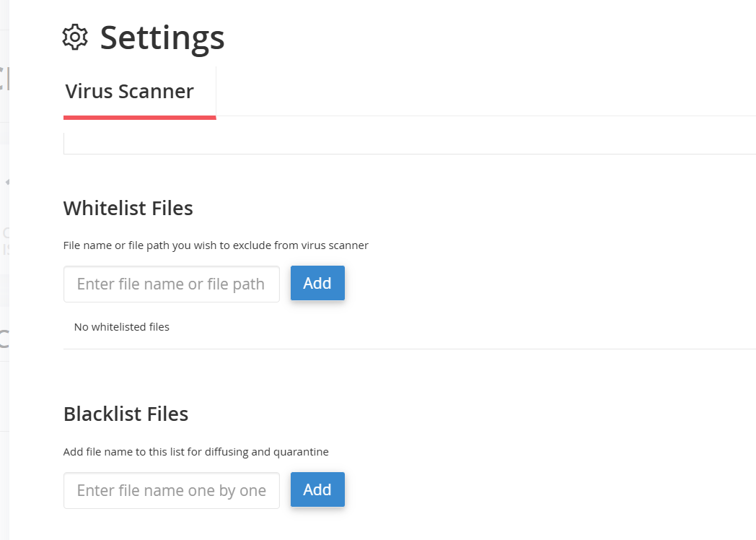The image size is (756, 540).
Task: Add file to the whitelist
Action: click(317, 283)
